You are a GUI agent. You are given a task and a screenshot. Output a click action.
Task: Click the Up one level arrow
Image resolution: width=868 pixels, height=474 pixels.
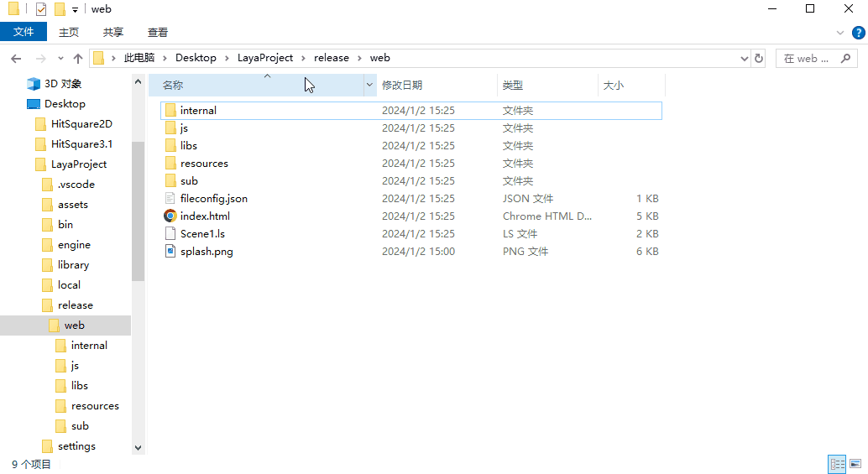click(78, 59)
